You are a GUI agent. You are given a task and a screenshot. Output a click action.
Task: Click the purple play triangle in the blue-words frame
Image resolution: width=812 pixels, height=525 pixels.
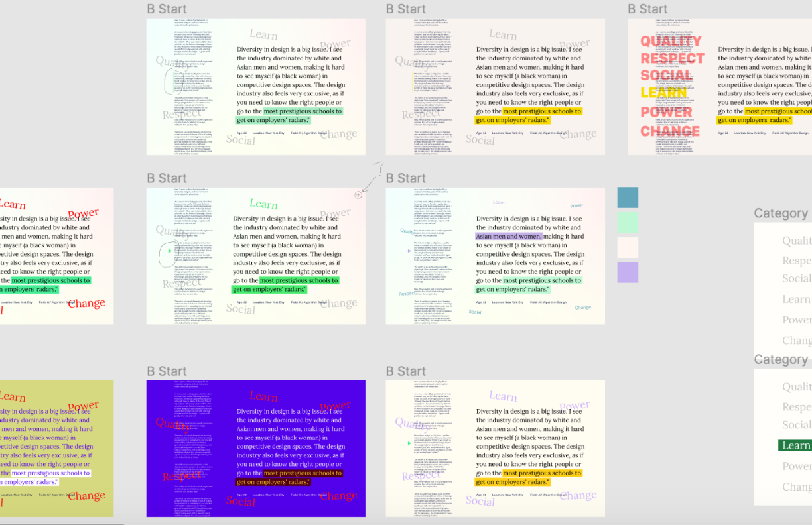(409, 251)
